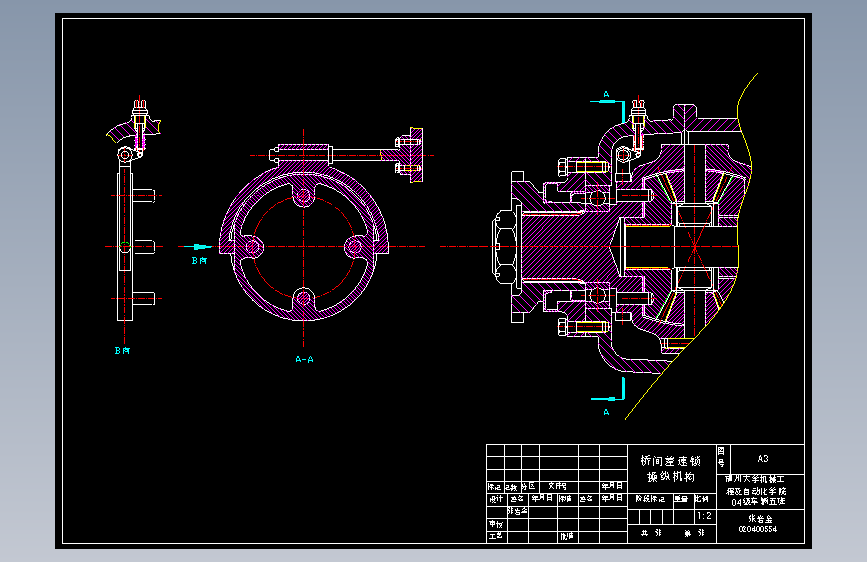Click the lower 'A' section cut label
This screenshot has width=867, height=562.
pyautogui.click(x=606, y=412)
